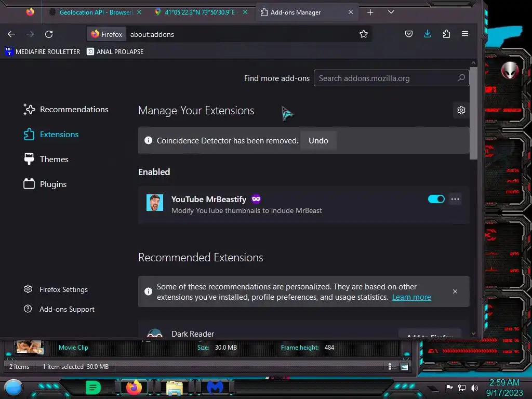Open Add-ons Support link
The width and height of the screenshot is (532, 399).
click(59, 309)
